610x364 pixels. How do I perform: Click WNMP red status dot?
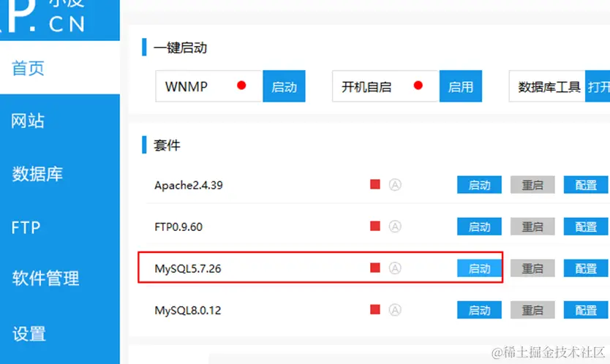[x=241, y=86]
